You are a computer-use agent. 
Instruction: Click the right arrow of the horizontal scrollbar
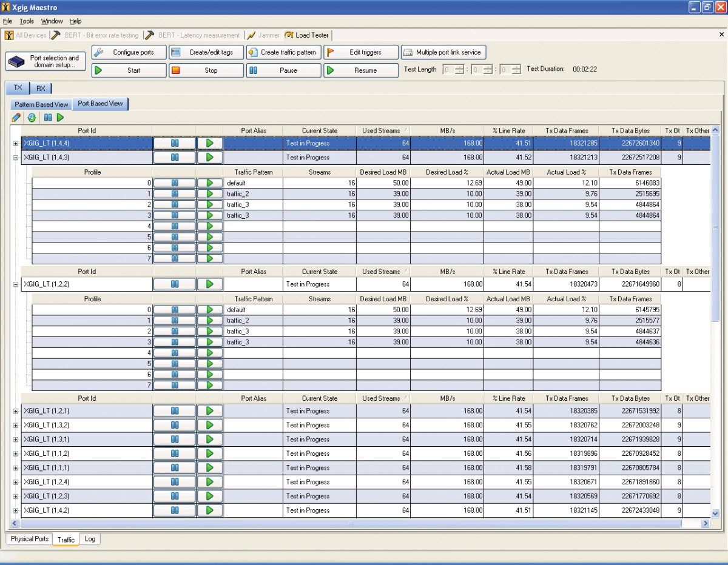click(706, 523)
